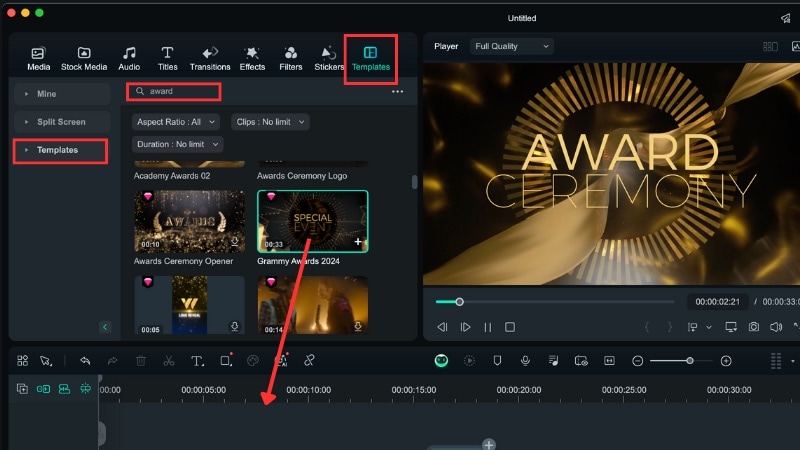The width and height of the screenshot is (800, 450).
Task: Add Grammy Awards 2024 with plus icon
Action: [x=358, y=242]
